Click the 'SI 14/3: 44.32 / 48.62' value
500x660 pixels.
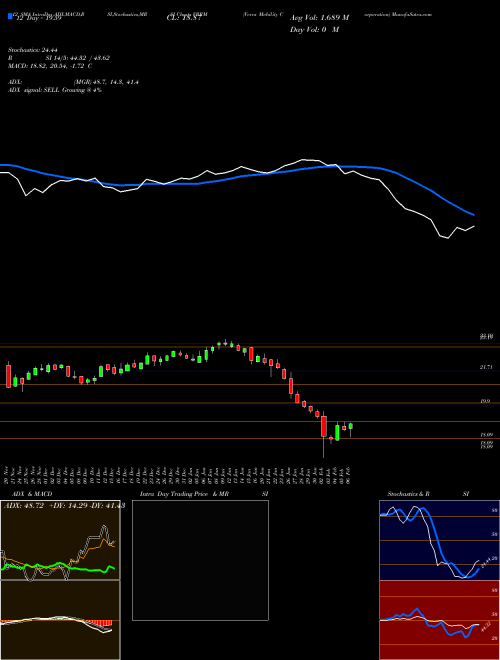coord(78,58)
